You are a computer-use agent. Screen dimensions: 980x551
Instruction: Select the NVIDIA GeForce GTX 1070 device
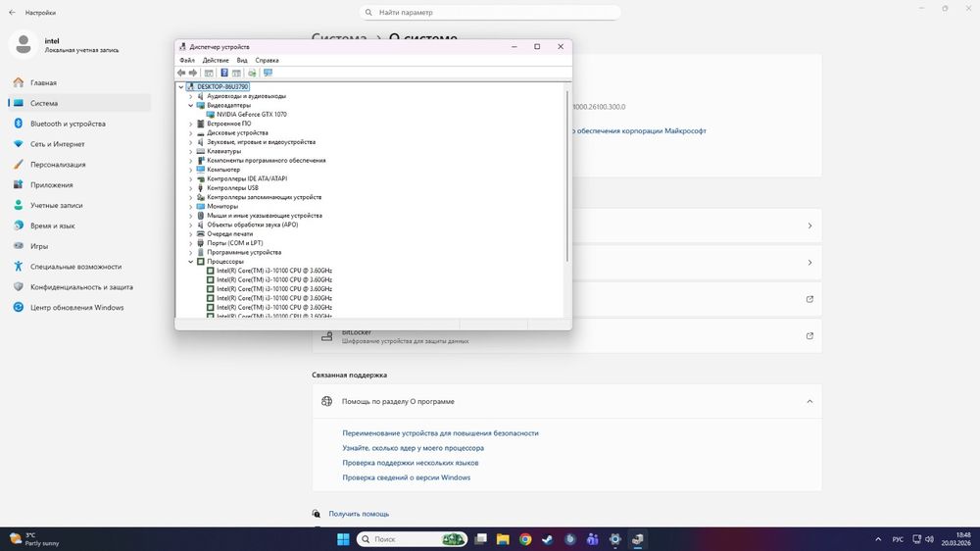point(251,115)
